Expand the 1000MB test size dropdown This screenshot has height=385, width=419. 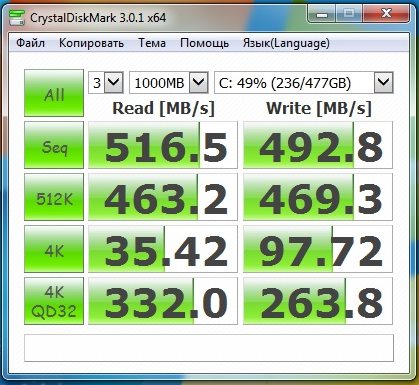[x=199, y=82]
